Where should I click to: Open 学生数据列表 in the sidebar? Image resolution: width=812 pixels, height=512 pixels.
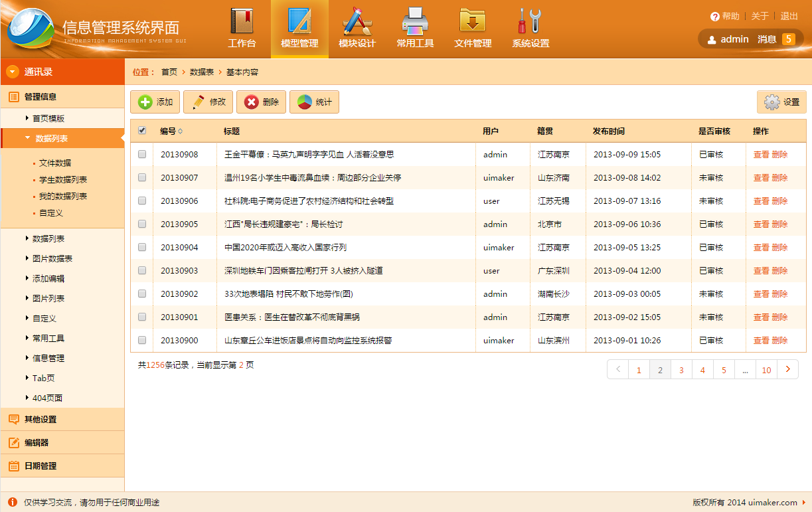(63, 180)
